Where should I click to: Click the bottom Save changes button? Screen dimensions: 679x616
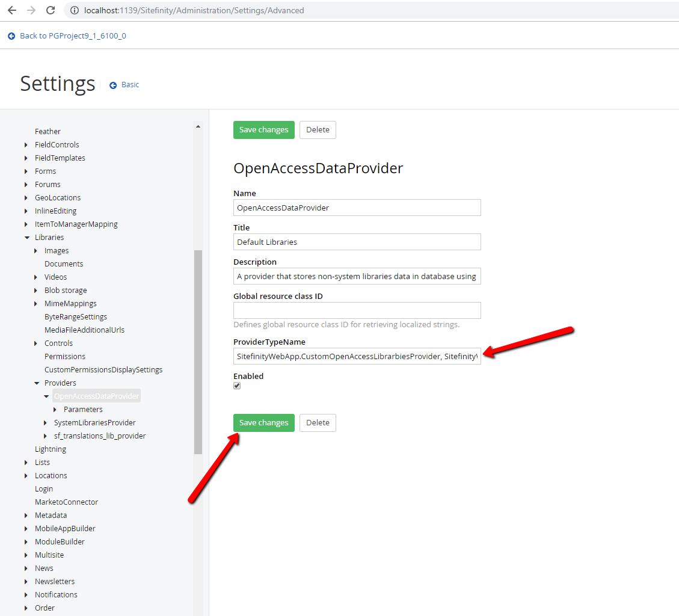(263, 423)
